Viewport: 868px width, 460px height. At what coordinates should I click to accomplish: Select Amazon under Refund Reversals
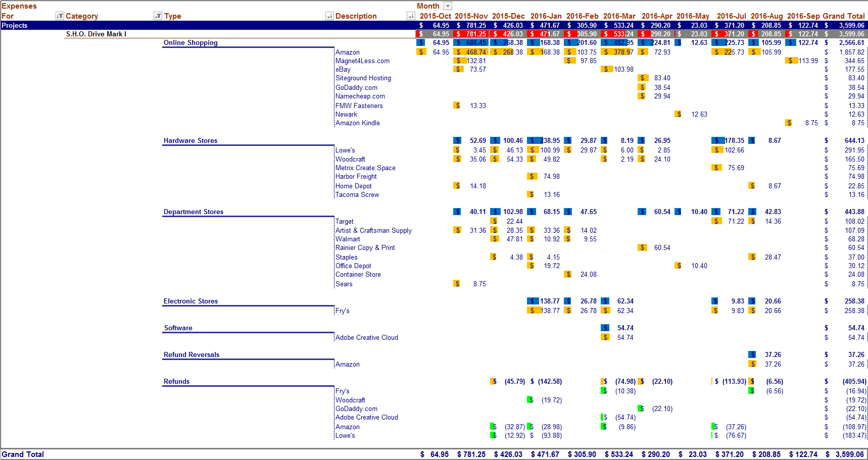click(348, 365)
